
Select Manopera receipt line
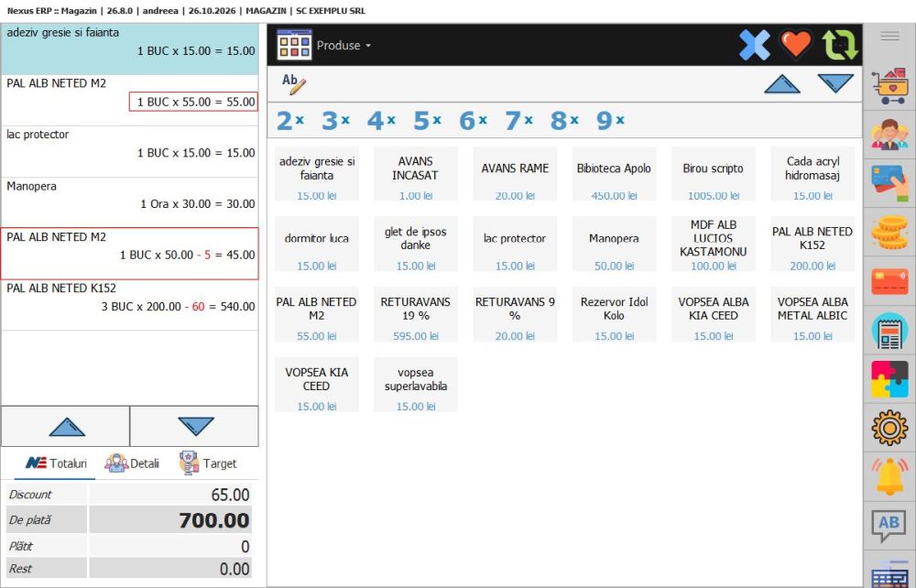click(x=129, y=202)
